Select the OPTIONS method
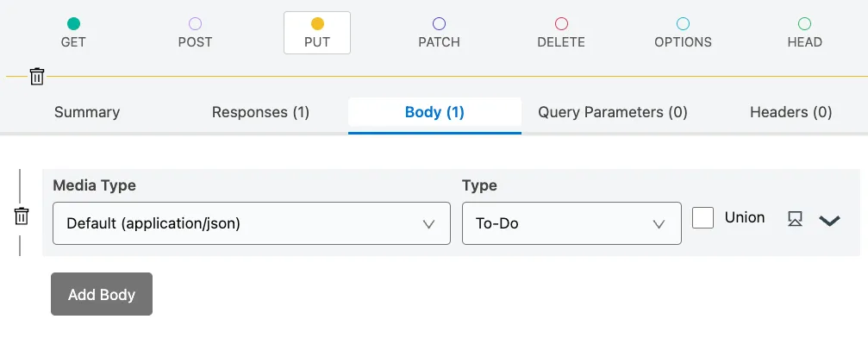The image size is (868, 338). coord(683,33)
